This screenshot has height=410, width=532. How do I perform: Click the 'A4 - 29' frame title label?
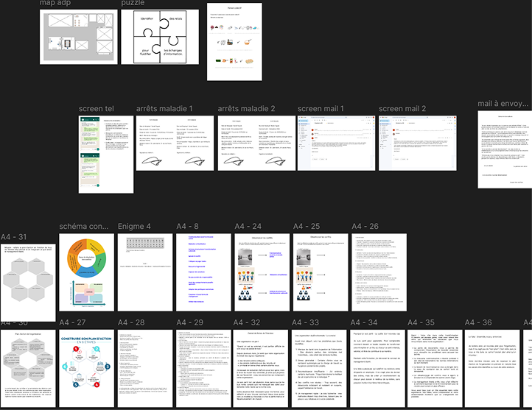189,323
